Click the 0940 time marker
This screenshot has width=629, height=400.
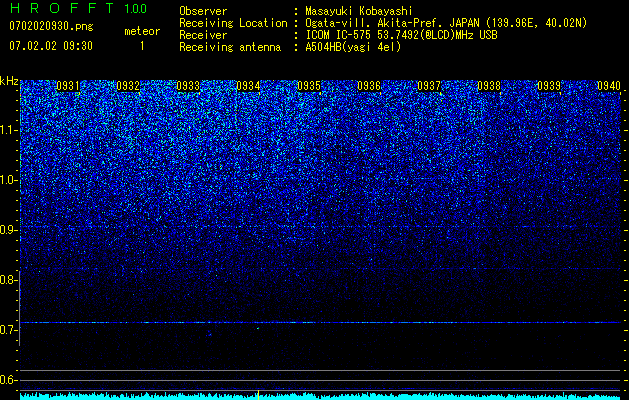tap(609, 86)
